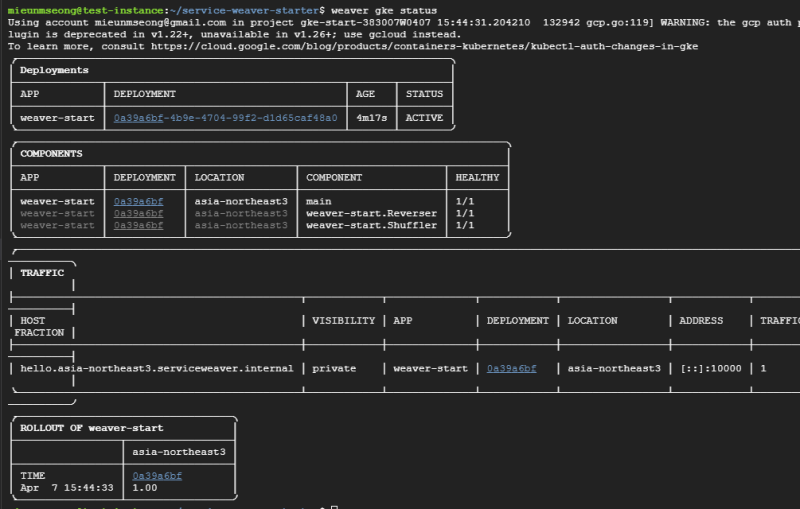Viewport: 800px width, 509px height.
Task: Click the weaver-start.Reverser component name
Action: click(371, 213)
